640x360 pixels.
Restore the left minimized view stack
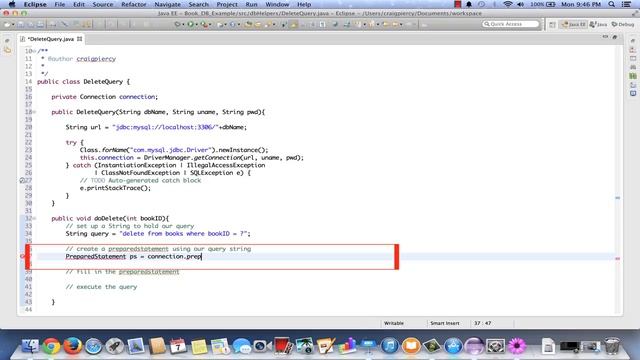[7, 41]
